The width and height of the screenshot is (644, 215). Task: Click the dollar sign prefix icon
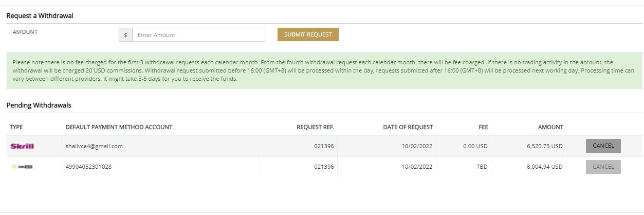click(125, 35)
